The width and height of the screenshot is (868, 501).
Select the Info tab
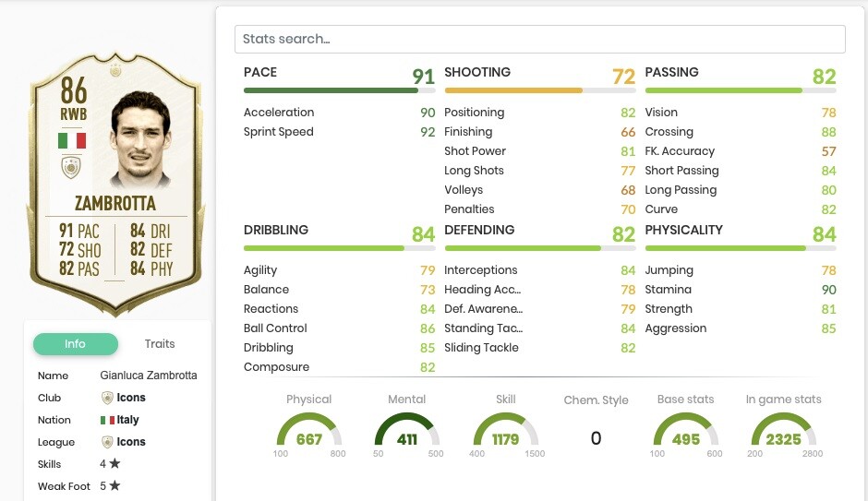click(x=76, y=344)
